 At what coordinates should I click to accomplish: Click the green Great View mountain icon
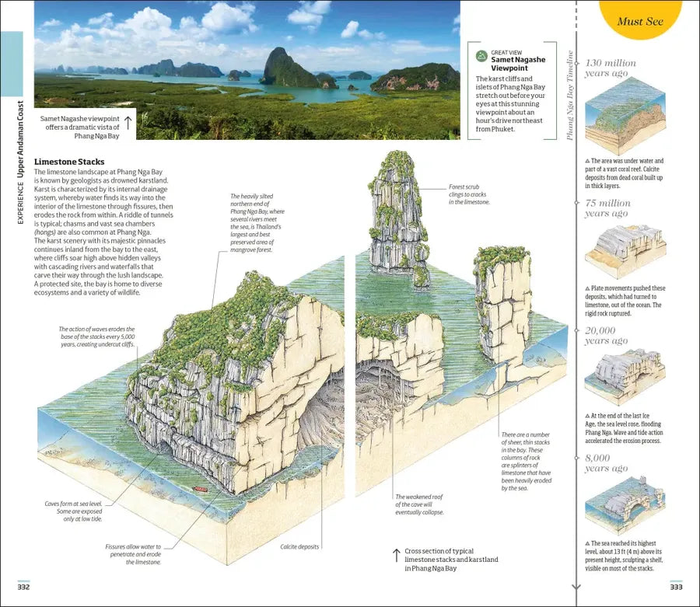481,56
